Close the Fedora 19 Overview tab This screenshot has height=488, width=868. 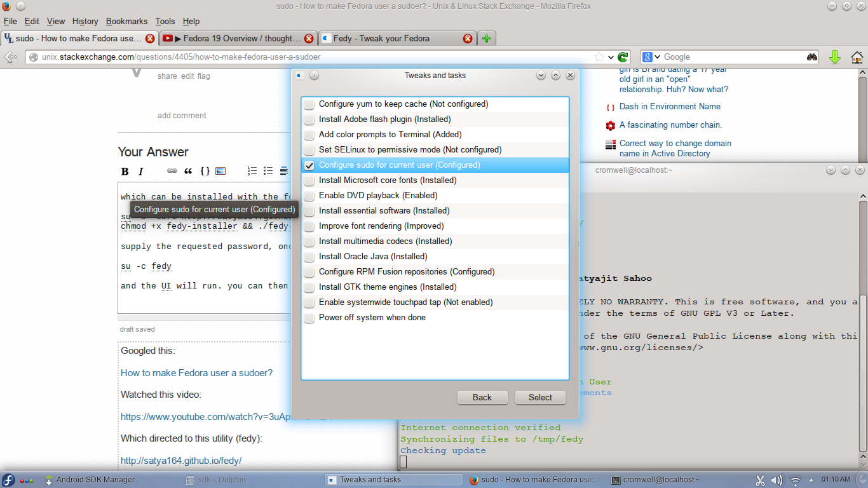[309, 38]
